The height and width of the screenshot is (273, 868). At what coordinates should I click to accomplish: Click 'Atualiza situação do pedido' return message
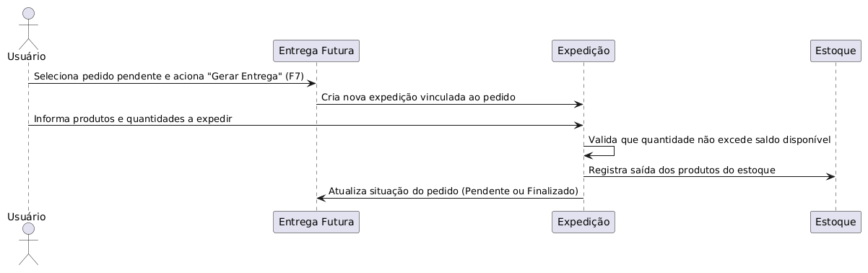453,191
